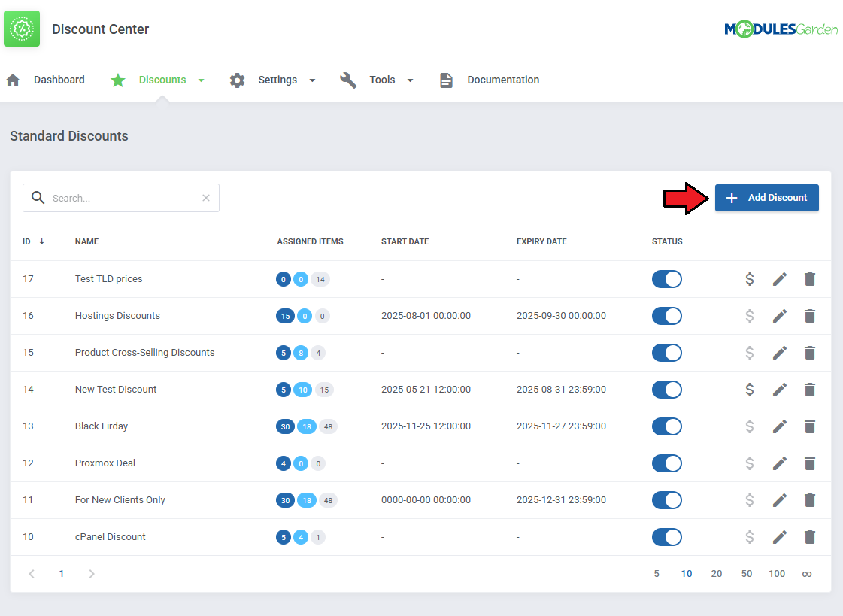The height and width of the screenshot is (616, 843).
Task: Delete For New Clients Only discount
Action: pos(810,500)
